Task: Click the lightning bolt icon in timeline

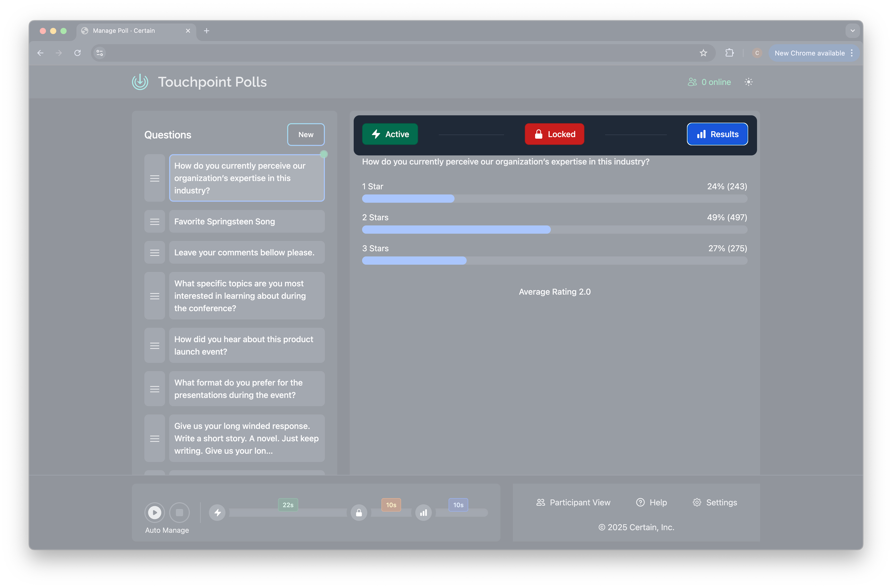Action: [x=217, y=512]
